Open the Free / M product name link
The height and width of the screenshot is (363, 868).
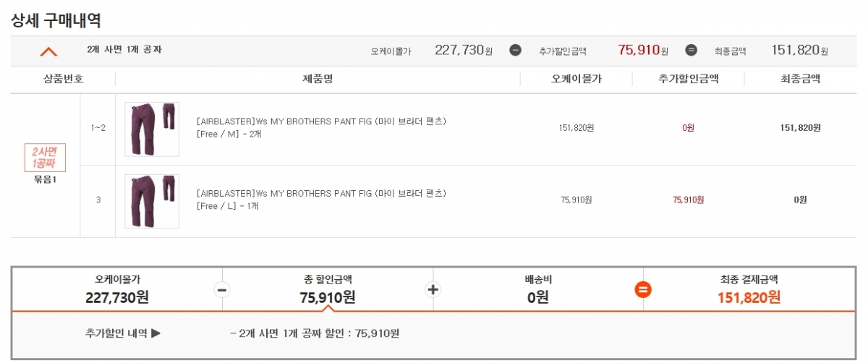coord(321,121)
